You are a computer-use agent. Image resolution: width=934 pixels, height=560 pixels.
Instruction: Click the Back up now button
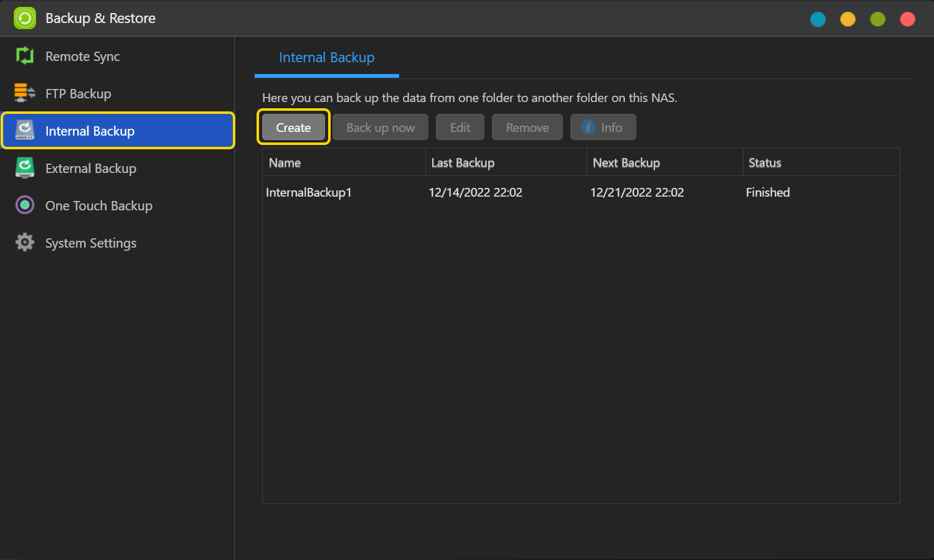(x=380, y=128)
